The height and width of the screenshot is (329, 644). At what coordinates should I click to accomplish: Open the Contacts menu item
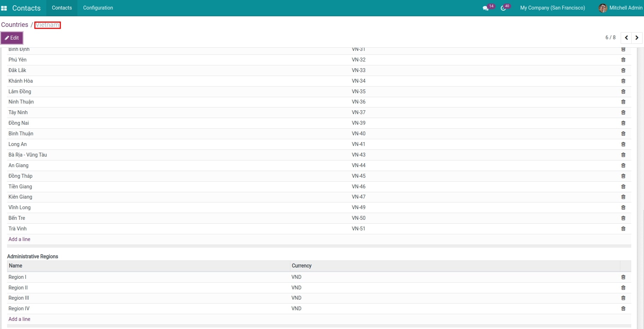click(62, 8)
